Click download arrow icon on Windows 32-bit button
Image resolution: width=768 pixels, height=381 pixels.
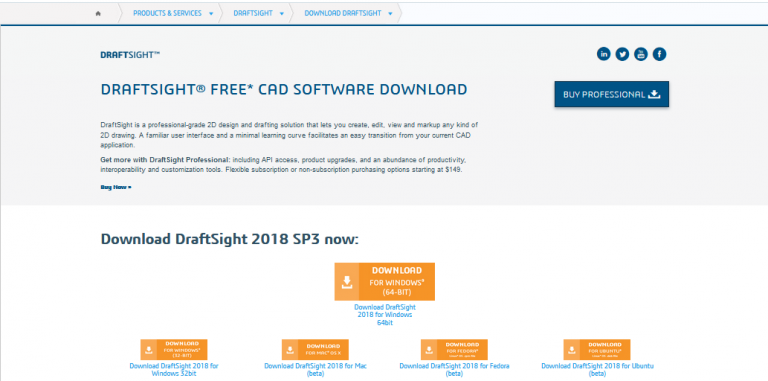pos(148,350)
